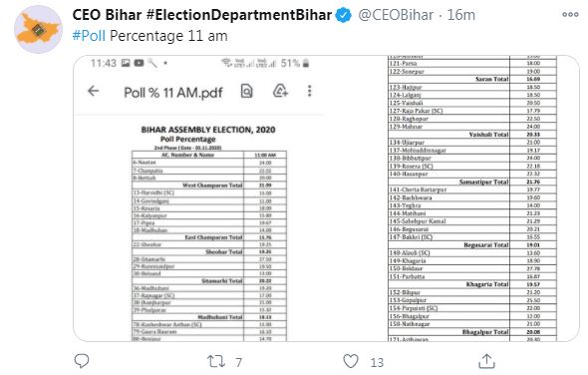Open the 16m tweet timestamp

click(x=461, y=15)
